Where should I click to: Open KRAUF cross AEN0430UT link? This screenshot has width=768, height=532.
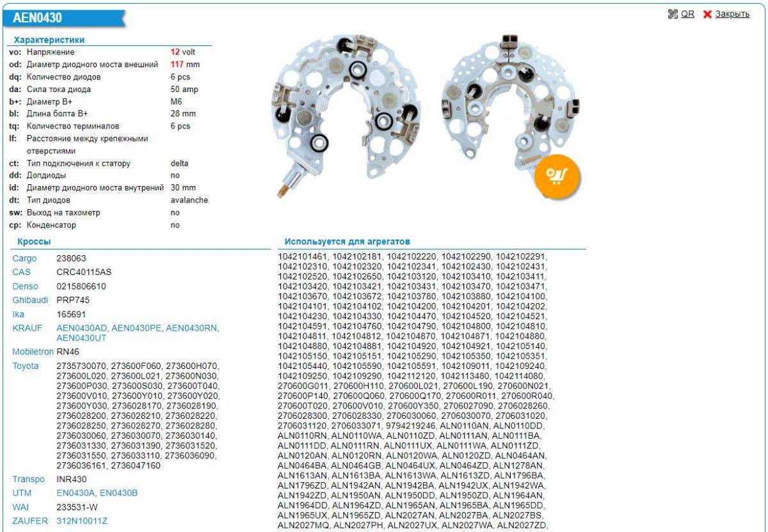point(81,338)
